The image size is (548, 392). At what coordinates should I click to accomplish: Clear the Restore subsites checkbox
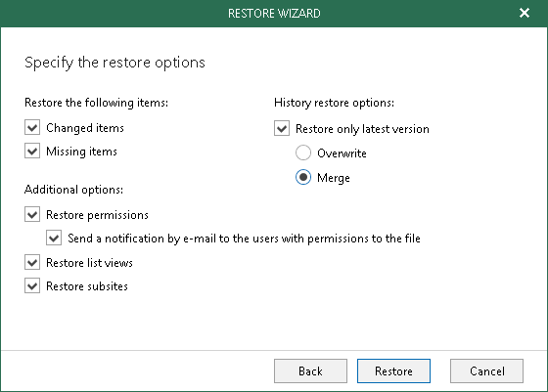coord(32,285)
